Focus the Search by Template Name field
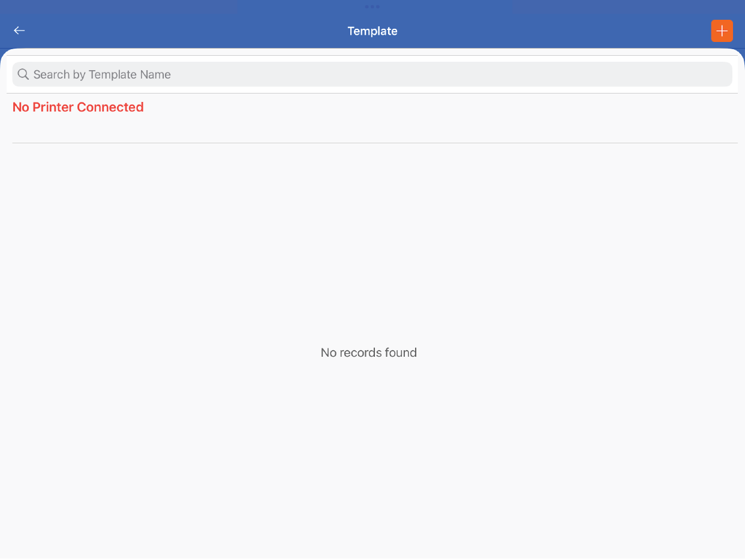The height and width of the screenshot is (560, 745). [x=372, y=74]
